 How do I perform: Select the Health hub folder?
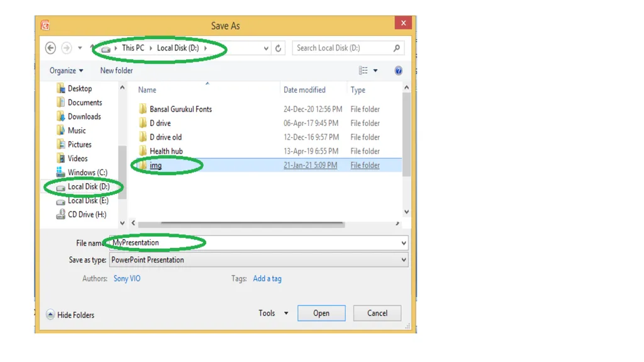[166, 151]
